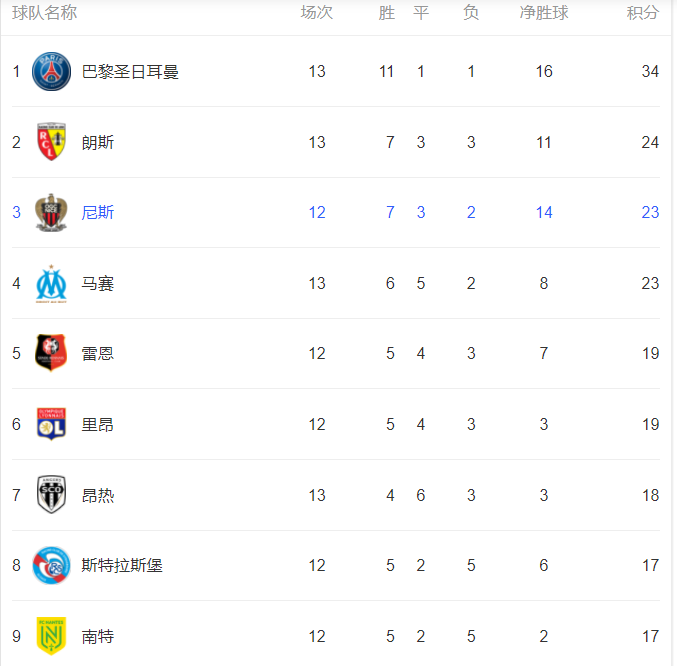677x666 pixels.
Task: Click the Strasbourg round club logo
Action: click(x=51, y=565)
